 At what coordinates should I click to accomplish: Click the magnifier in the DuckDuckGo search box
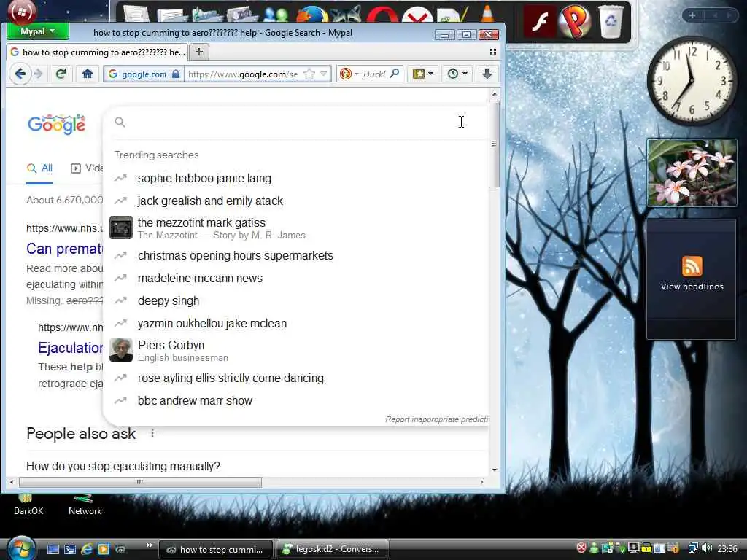coord(395,74)
